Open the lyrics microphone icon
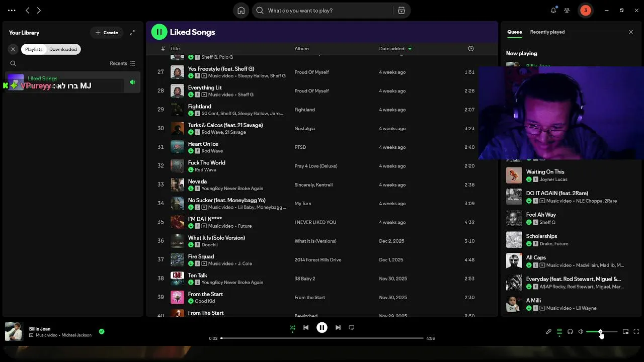 pyautogui.click(x=549, y=332)
